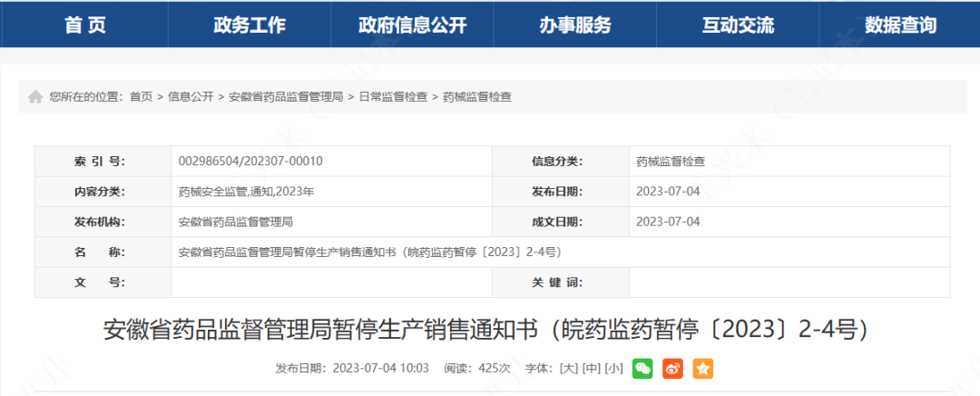Share via the green WeChat icon

(x=642, y=369)
